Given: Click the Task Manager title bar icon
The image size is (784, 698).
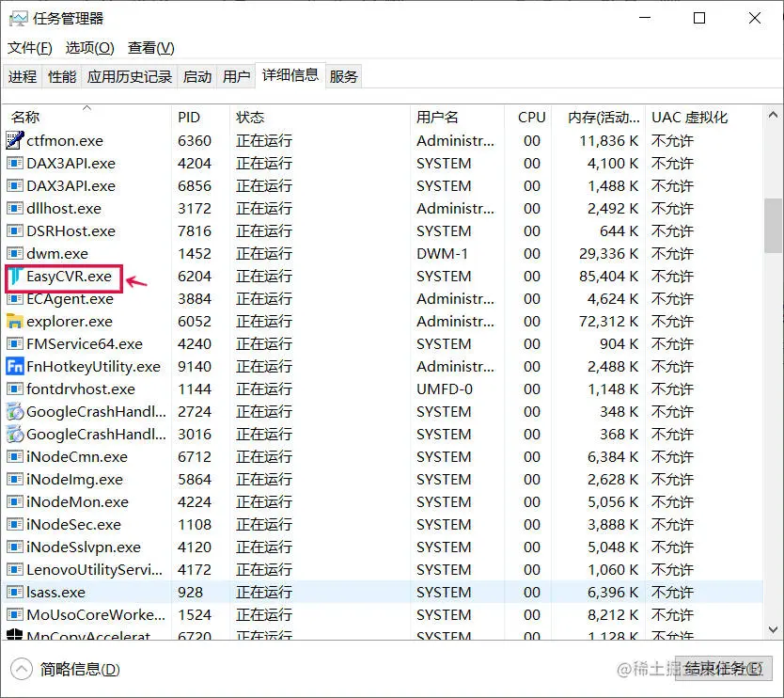Looking at the screenshot, I should click(x=19, y=19).
